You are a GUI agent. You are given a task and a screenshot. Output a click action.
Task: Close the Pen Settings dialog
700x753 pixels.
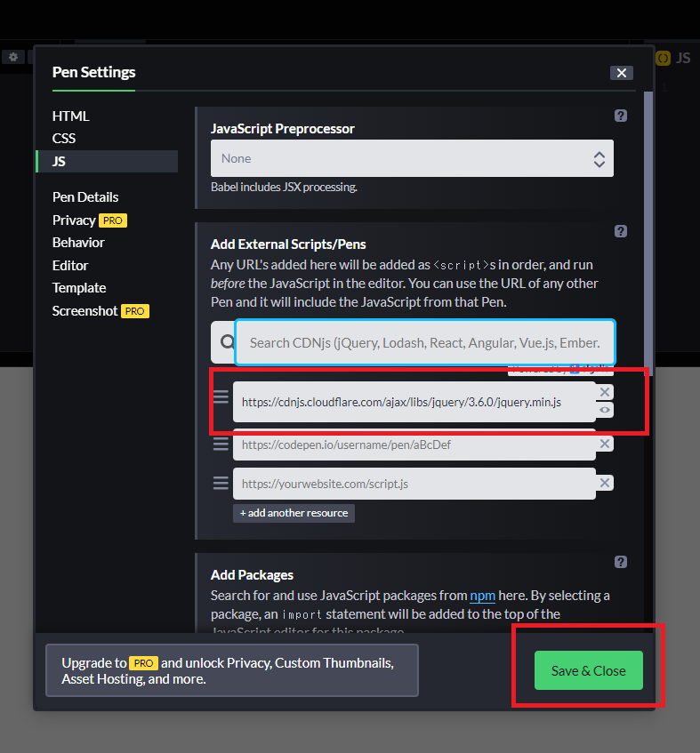(x=621, y=73)
